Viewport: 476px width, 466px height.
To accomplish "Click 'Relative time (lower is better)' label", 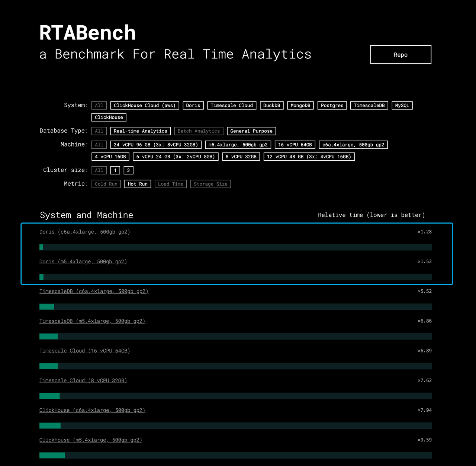I will (x=372, y=215).
